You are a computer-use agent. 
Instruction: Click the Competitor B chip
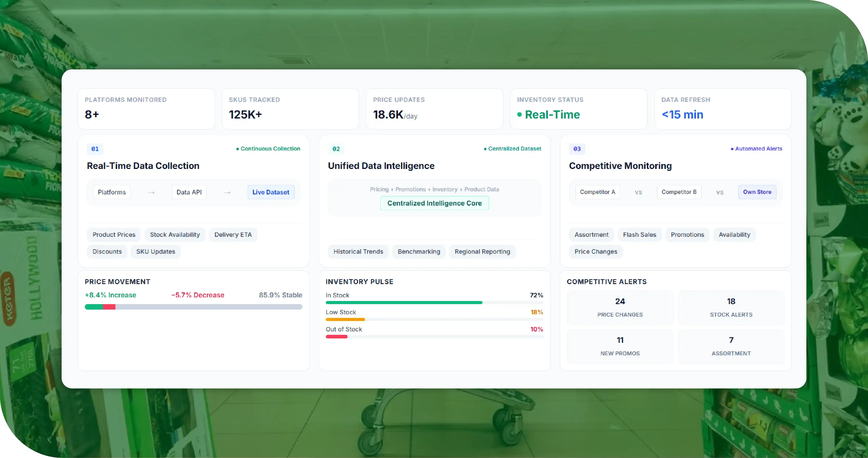click(x=679, y=192)
